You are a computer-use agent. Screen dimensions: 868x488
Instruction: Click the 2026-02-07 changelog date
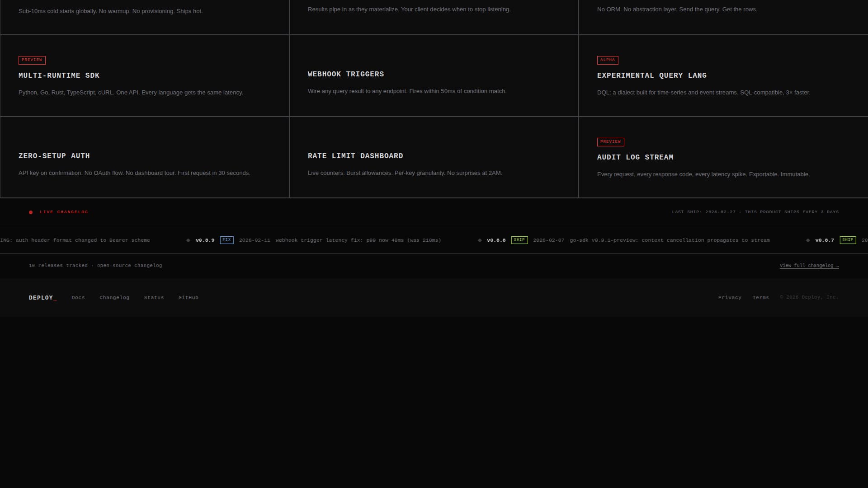(548, 240)
